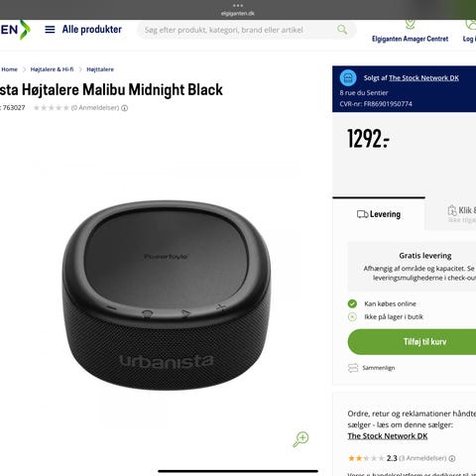Open The Stock Network DK seller link in header

click(423, 78)
